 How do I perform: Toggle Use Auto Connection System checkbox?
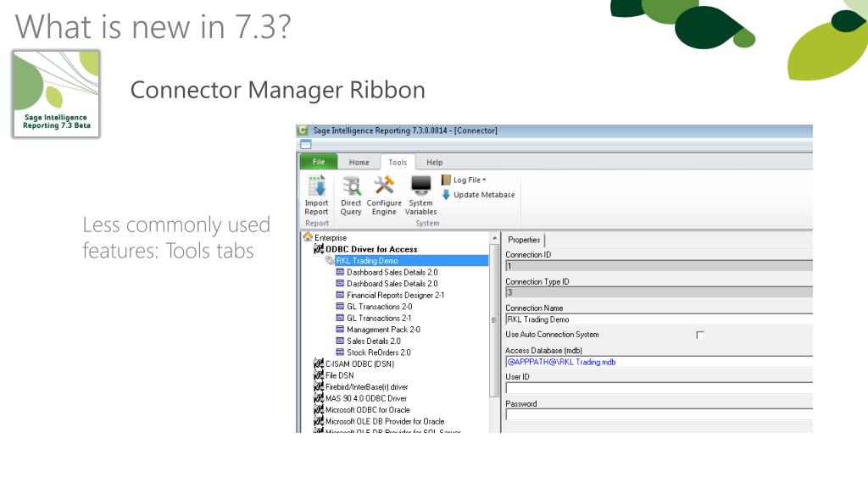(699, 335)
